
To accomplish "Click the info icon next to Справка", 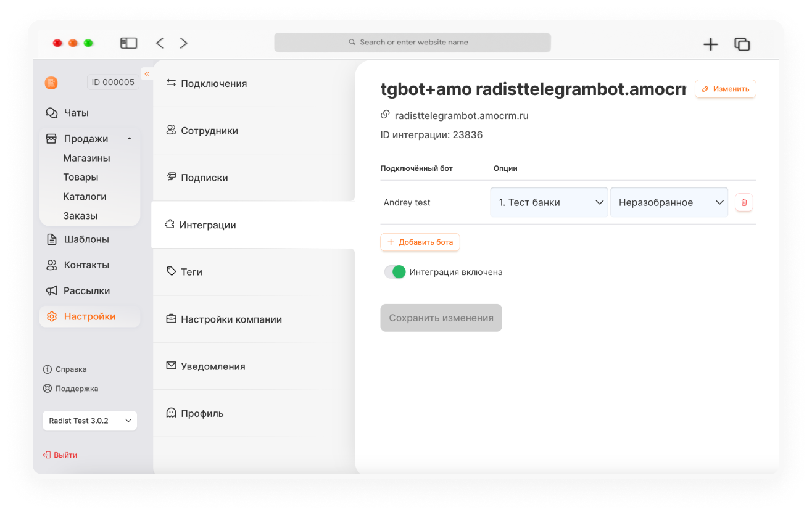I will point(48,369).
